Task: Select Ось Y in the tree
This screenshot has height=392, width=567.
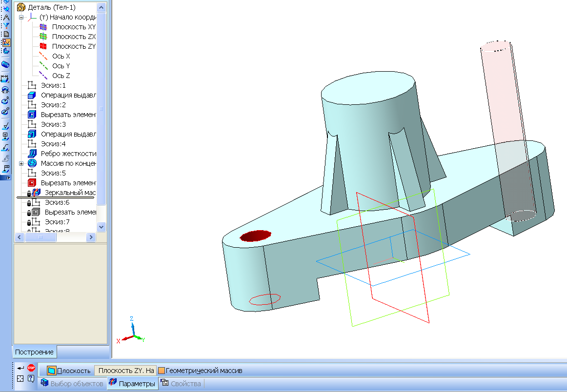Action: click(x=61, y=66)
